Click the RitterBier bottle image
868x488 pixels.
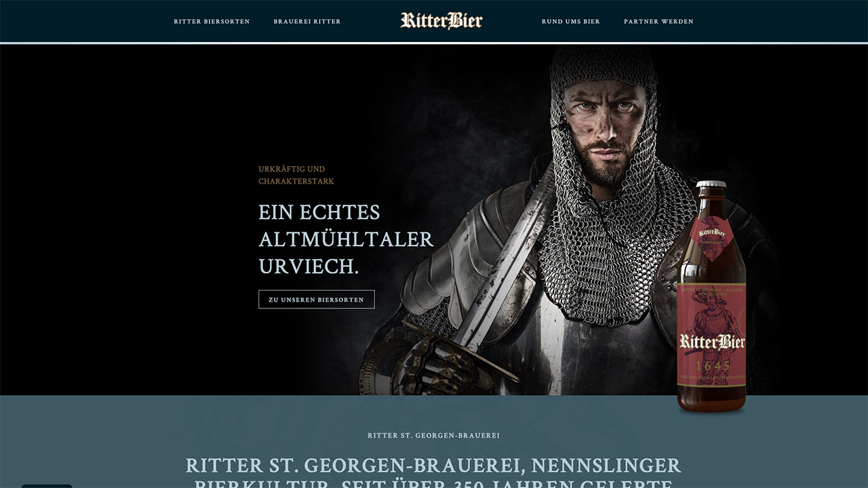711,296
